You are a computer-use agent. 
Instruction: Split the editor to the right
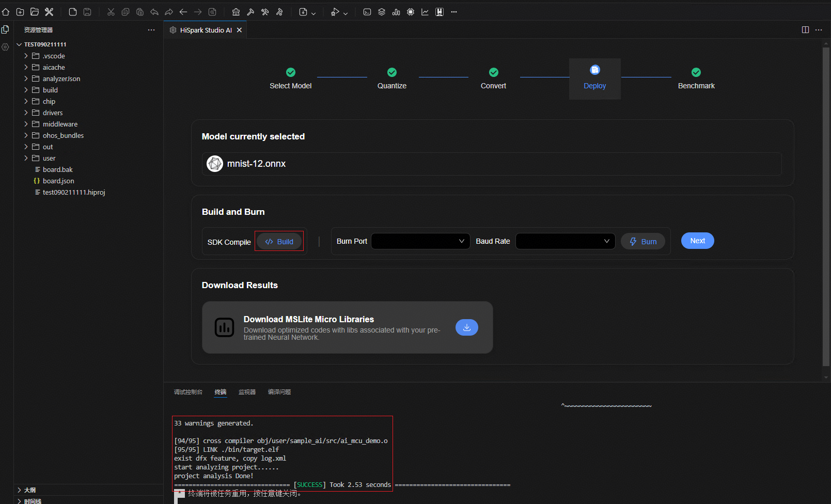(805, 30)
